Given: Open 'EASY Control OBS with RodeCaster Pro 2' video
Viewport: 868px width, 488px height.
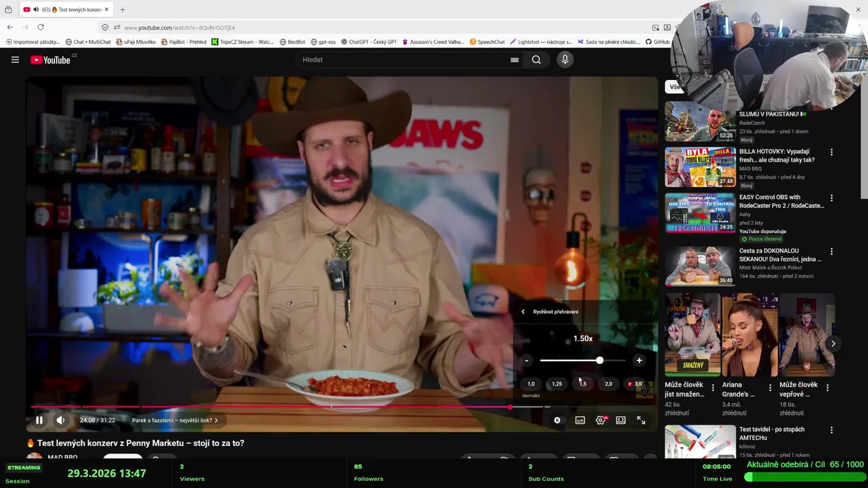Looking at the screenshot, I should (x=782, y=201).
